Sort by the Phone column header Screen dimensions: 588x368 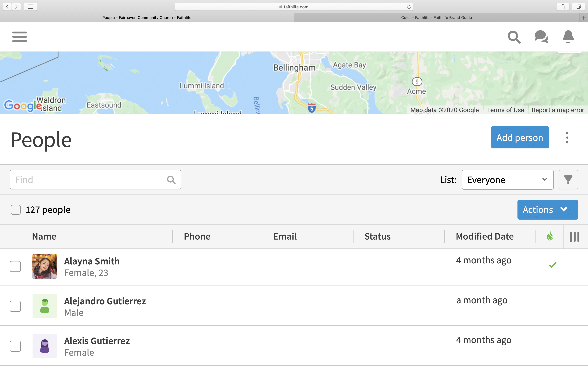197,236
